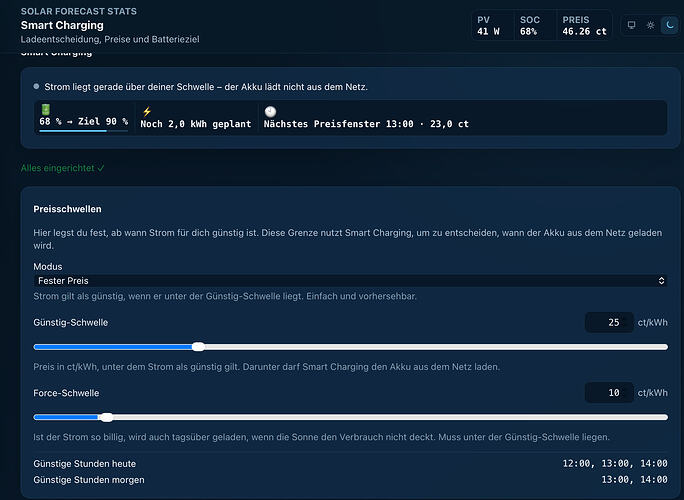The image size is (684, 500).
Task: Click the PREIS 46.26 ct status tile
Action: tap(584, 26)
